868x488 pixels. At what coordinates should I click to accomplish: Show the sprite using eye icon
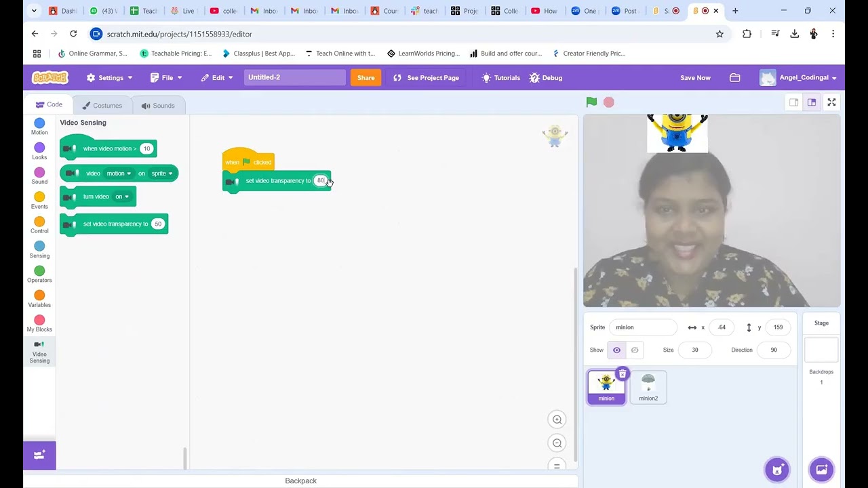pyautogui.click(x=616, y=350)
